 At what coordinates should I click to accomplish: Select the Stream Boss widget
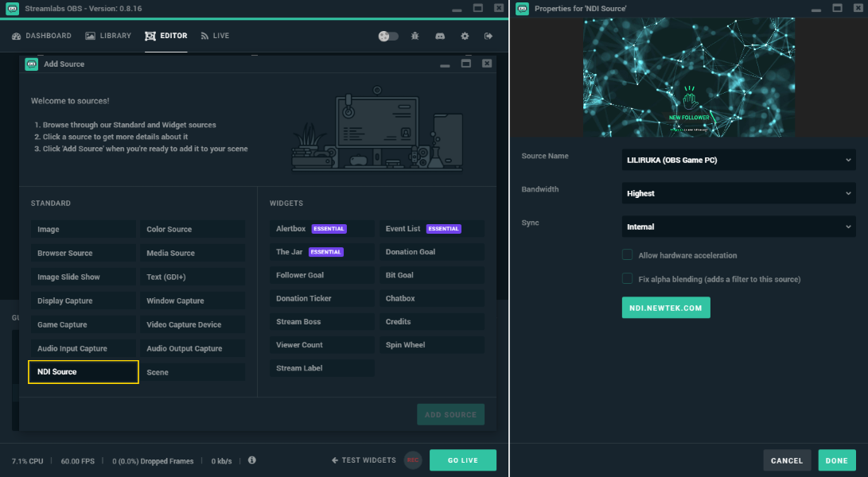[x=321, y=321]
